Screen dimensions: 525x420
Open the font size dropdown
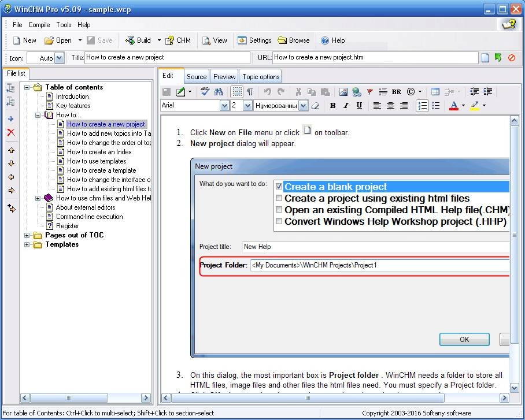(247, 106)
